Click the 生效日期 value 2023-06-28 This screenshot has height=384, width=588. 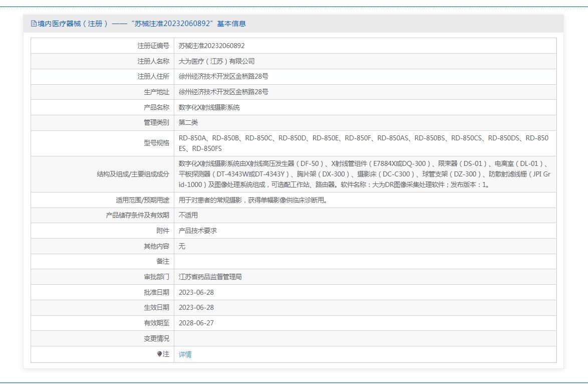click(196, 307)
